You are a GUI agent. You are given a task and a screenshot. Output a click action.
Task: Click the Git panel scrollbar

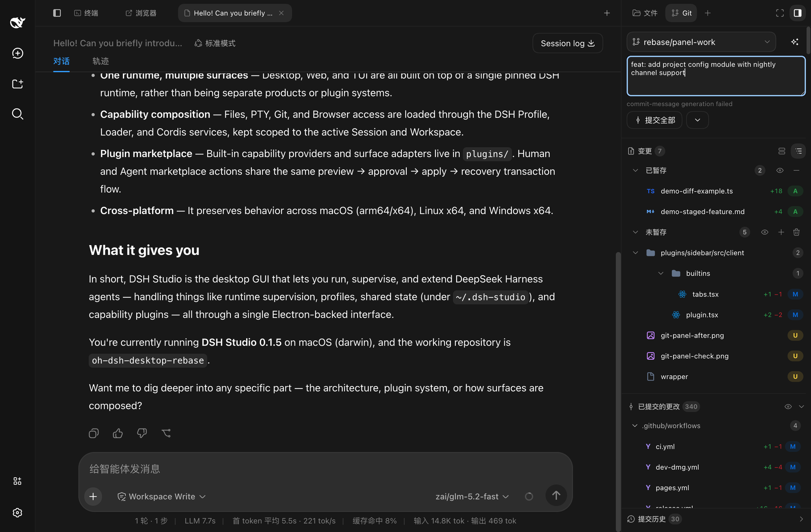808,40
